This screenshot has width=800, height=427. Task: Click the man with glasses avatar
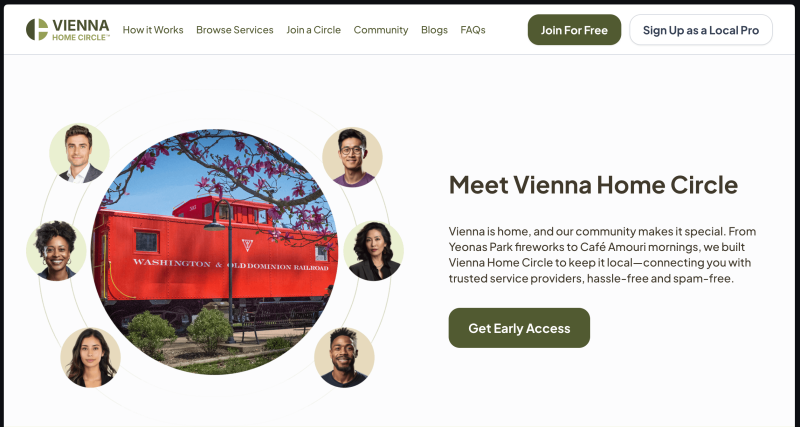[x=352, y=157]
